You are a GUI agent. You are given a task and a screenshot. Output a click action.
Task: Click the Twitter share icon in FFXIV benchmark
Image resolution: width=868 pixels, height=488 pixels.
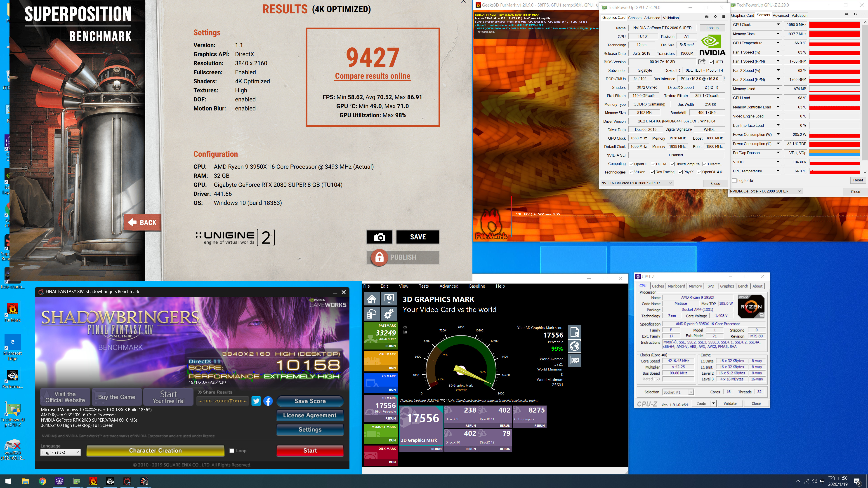(256, 401)
